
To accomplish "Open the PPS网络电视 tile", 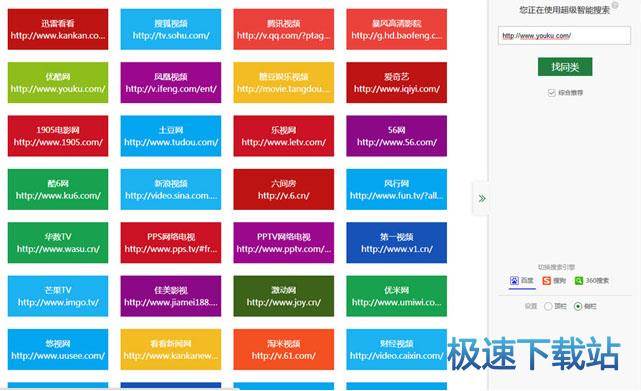I will click(x=171, y=243).
